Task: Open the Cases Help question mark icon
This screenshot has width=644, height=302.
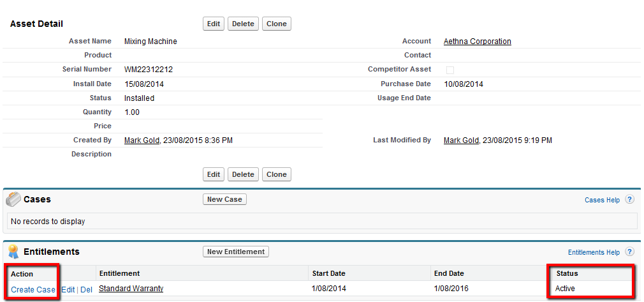Action: pyautogui.click(x=629, y=200)
